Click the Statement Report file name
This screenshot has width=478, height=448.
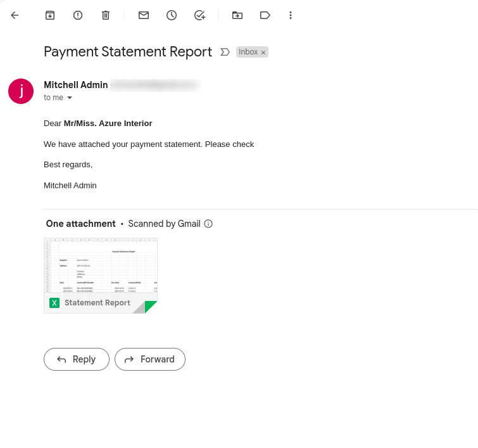click(x=97, y=303)
